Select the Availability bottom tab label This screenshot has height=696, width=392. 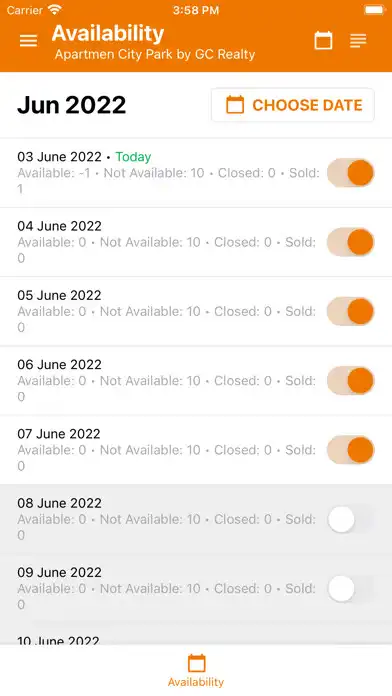196,682
